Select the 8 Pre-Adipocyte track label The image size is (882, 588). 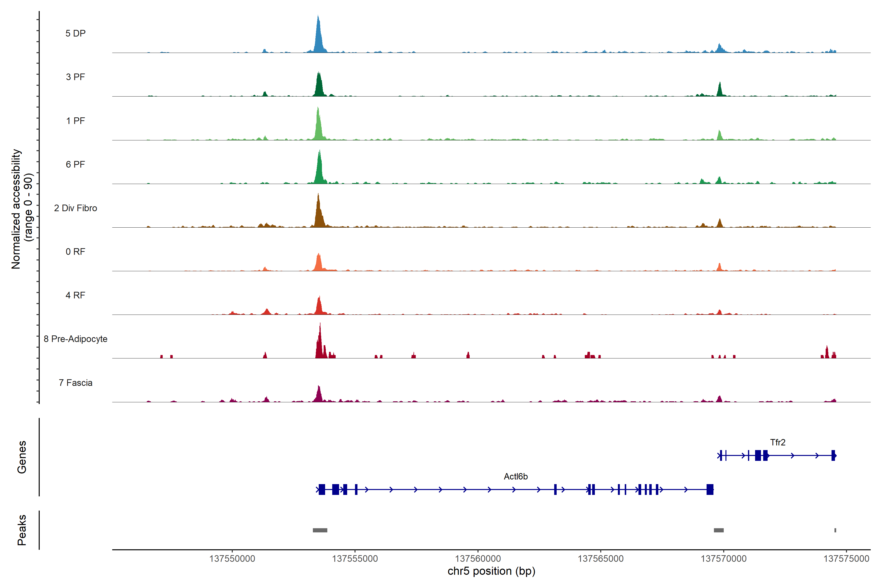75,339
